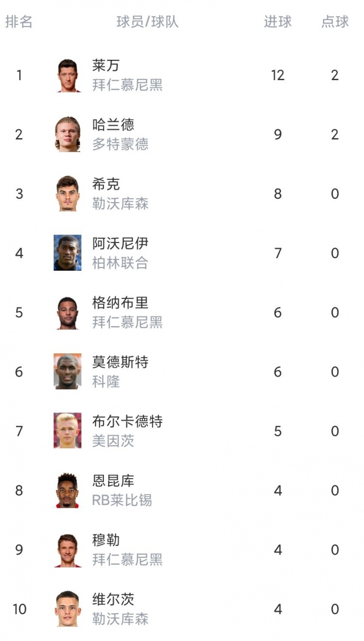364x641 pixels.
Task: Click the 球员/球队 column header
Action: pyautogui.click(x=148, y=22)
